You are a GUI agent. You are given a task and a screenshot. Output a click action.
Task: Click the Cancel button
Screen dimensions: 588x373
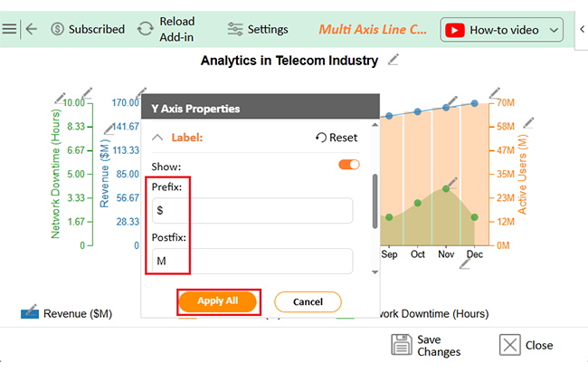tap(308, 301)
